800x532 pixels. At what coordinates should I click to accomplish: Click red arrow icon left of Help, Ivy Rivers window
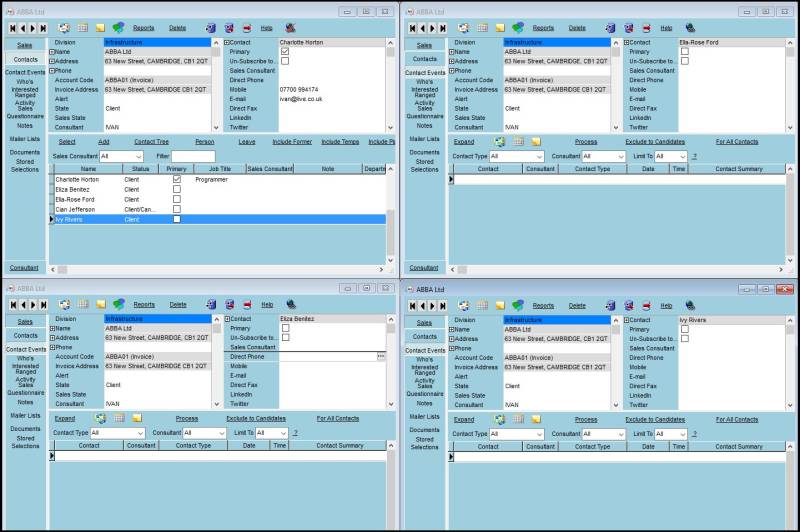tap(646, 306)
